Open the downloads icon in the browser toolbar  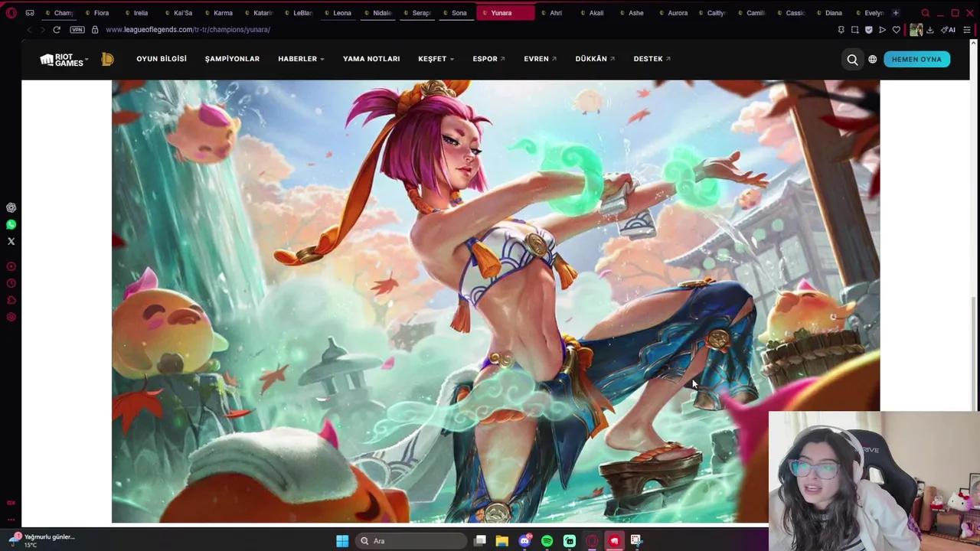tap(929, 29)
